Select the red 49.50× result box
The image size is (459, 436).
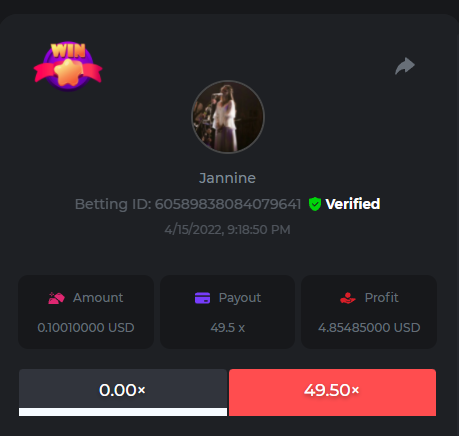pos(332,392)
